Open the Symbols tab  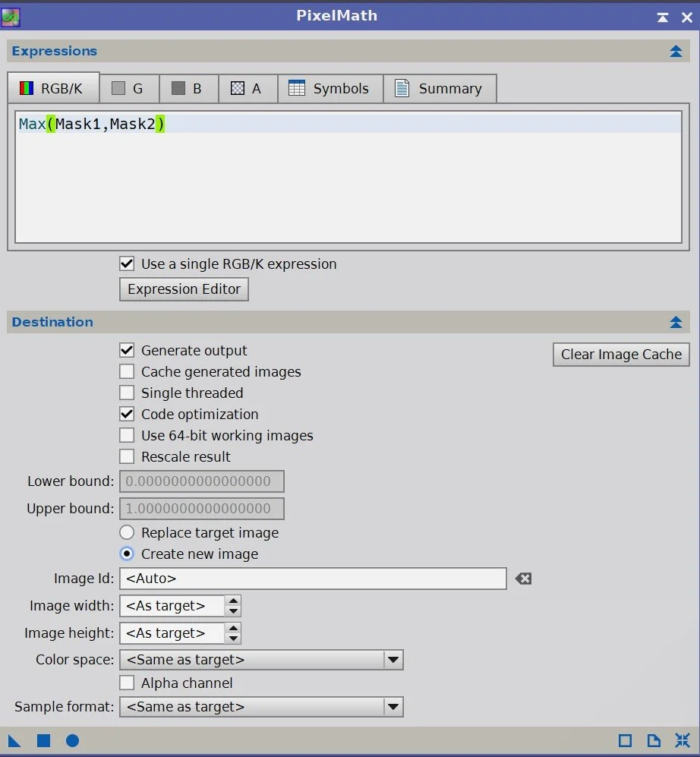pyautogui.click(x=331, y=88)
